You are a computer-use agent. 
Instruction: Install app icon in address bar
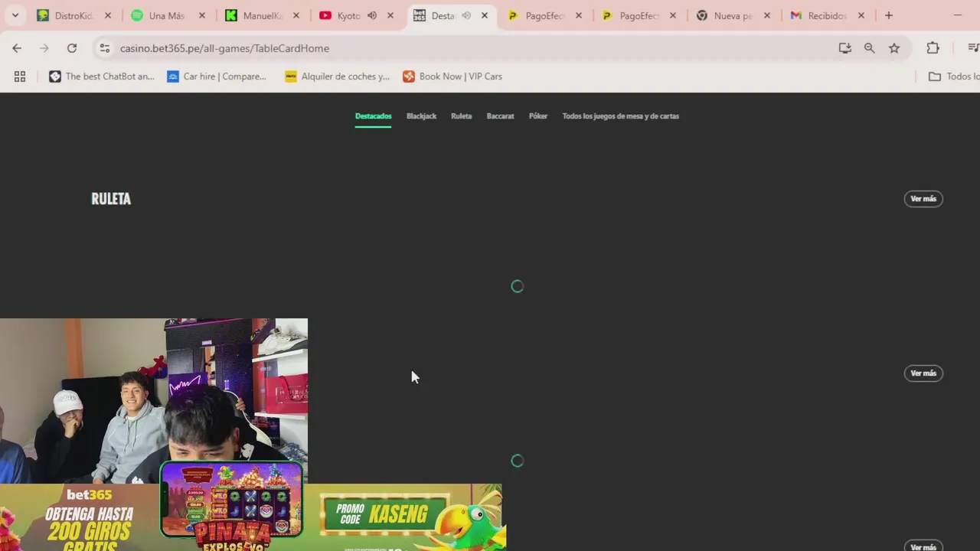[845, 48]
